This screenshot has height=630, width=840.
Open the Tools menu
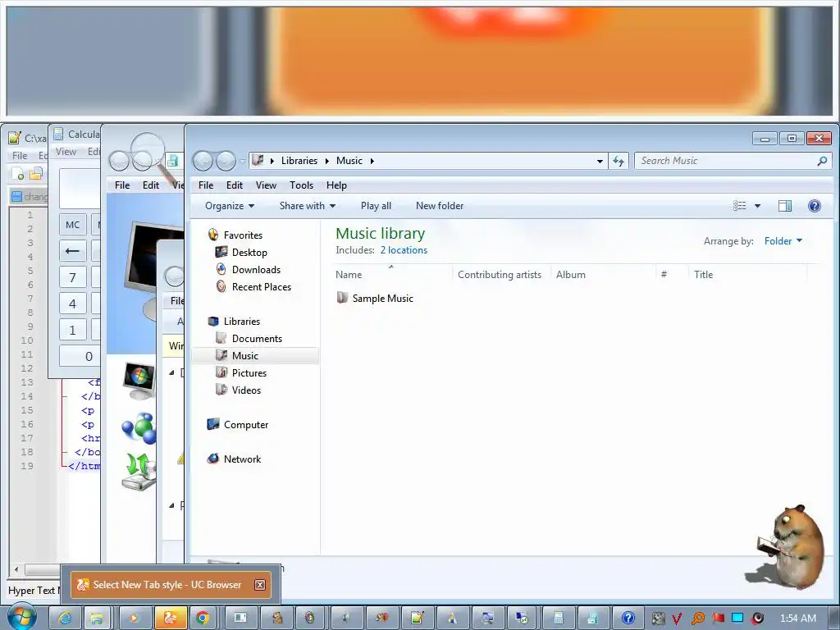tap(301, 185)
